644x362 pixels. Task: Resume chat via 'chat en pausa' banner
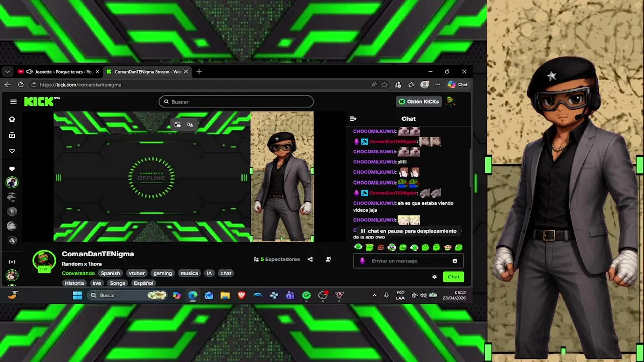(409, 231)
